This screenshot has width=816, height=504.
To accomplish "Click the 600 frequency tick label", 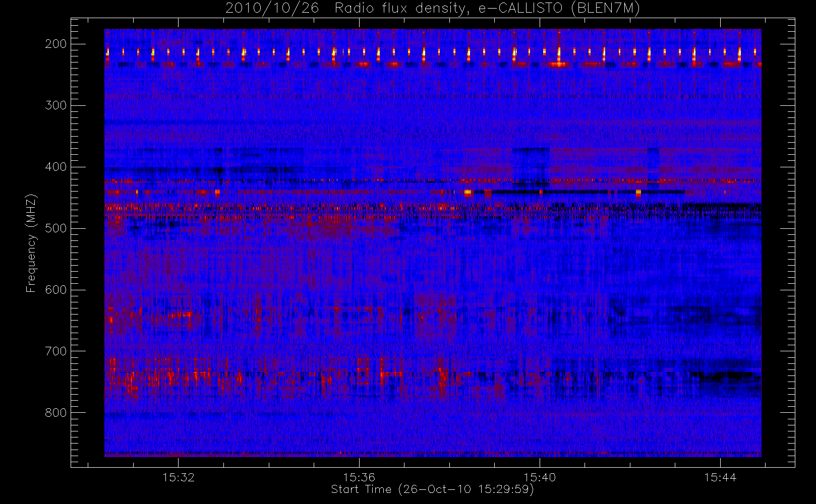I will pos(56,290).
